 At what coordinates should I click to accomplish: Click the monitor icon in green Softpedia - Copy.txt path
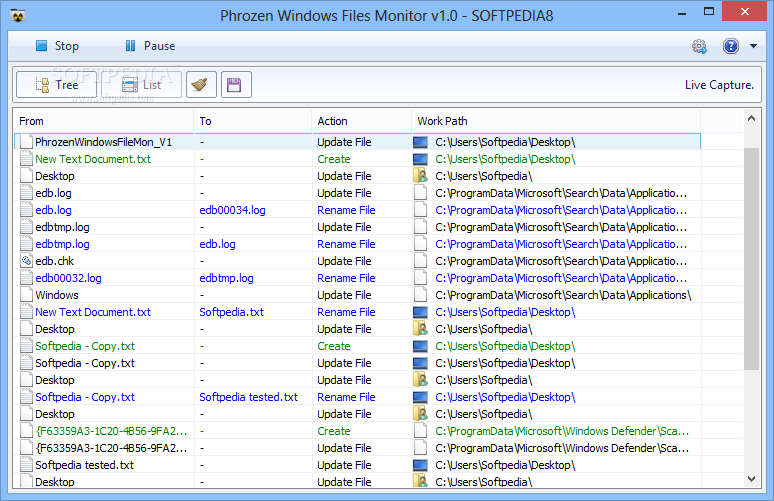[420, 346]
